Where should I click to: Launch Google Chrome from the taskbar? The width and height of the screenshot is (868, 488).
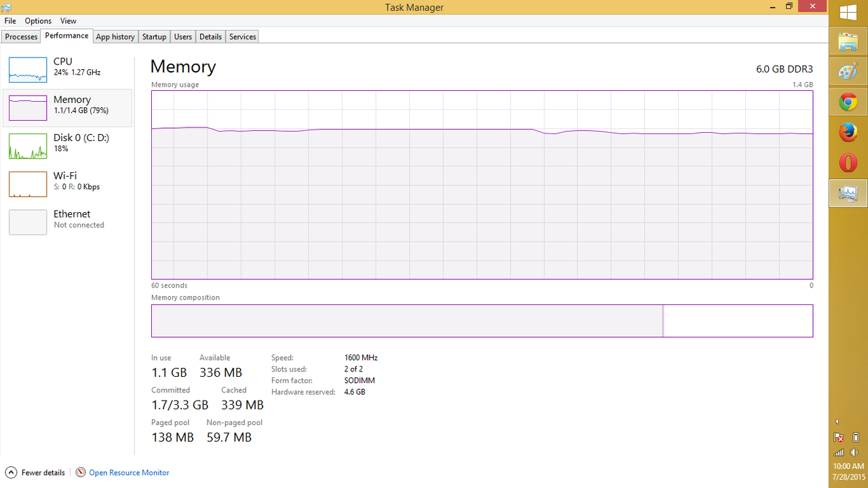[x=848, y=102]
